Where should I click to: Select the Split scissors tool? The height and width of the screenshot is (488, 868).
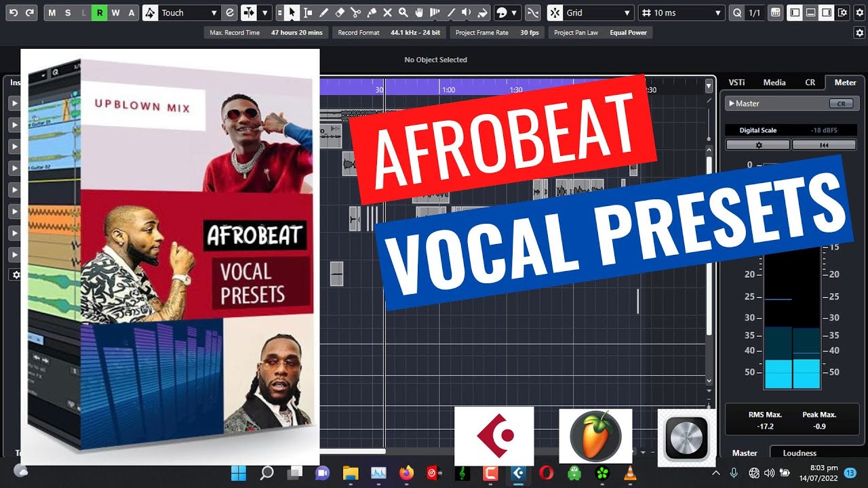tap(355, 13)
